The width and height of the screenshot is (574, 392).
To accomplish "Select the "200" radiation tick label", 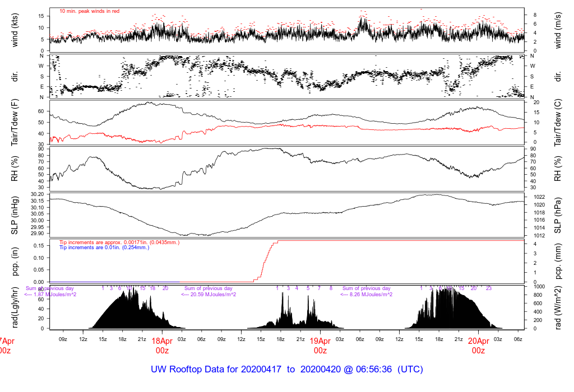I will (538, 320).
